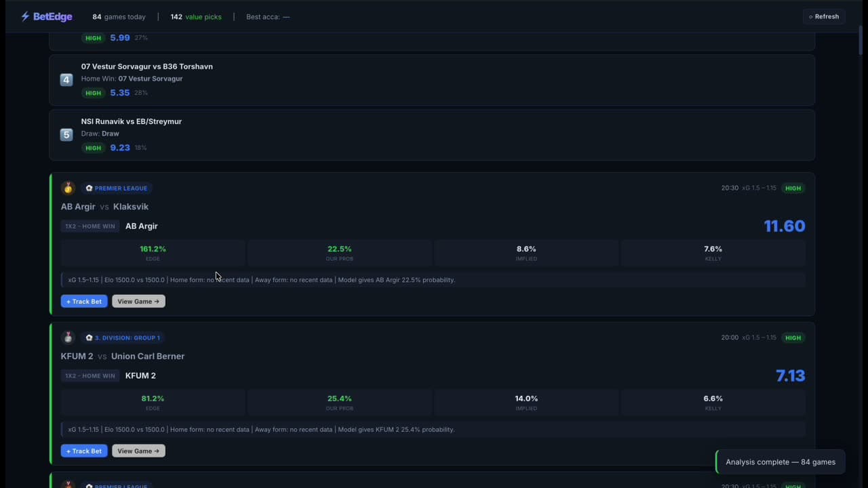Click the 14.0% implied stat
This screenshot has height=488, width=868.
[x=526, y=402]
